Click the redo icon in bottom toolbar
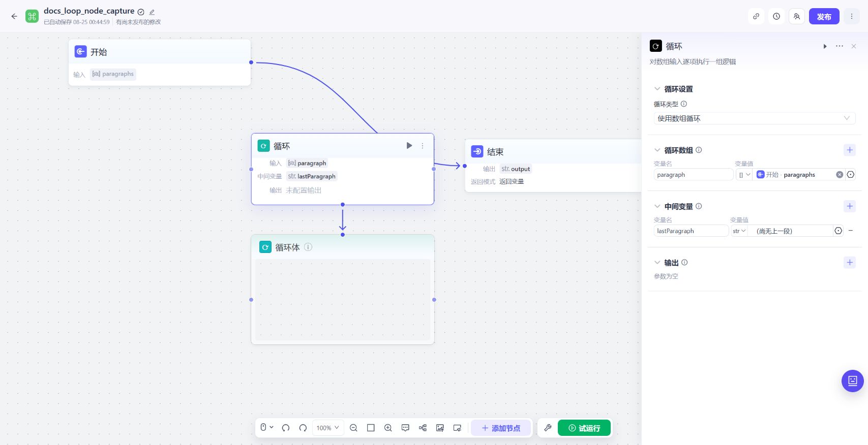 pyautogui.click(x=303, y=428)
